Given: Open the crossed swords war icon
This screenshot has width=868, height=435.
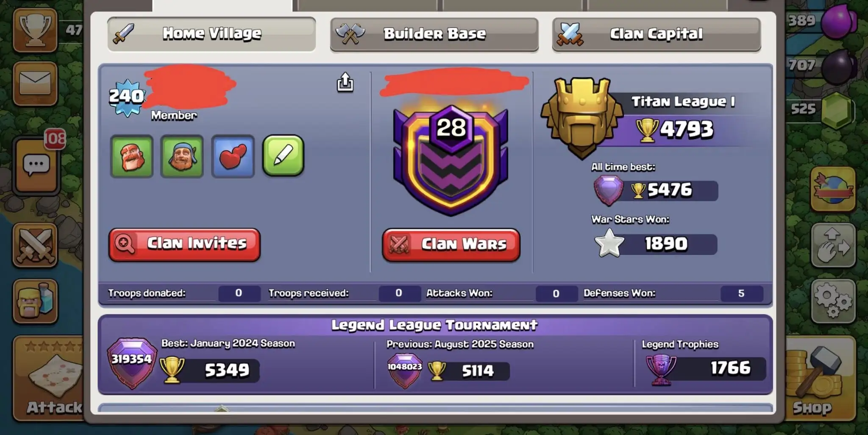Looking at the screenshot, I should [35, 246].
